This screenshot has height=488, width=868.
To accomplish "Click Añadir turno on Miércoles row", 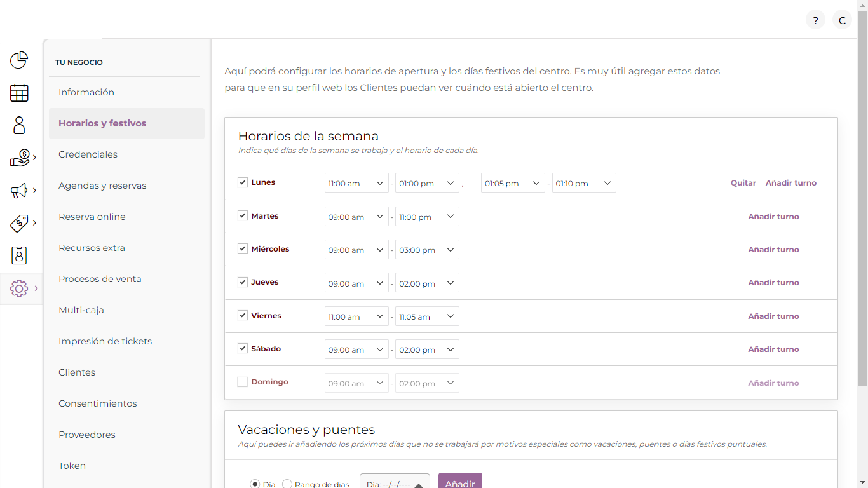I will [773, 250].
